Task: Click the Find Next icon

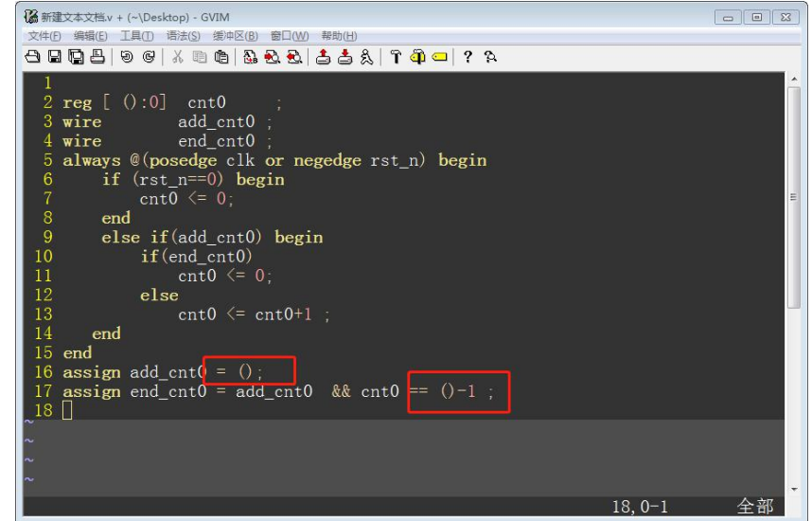Action: coord(273,57)
